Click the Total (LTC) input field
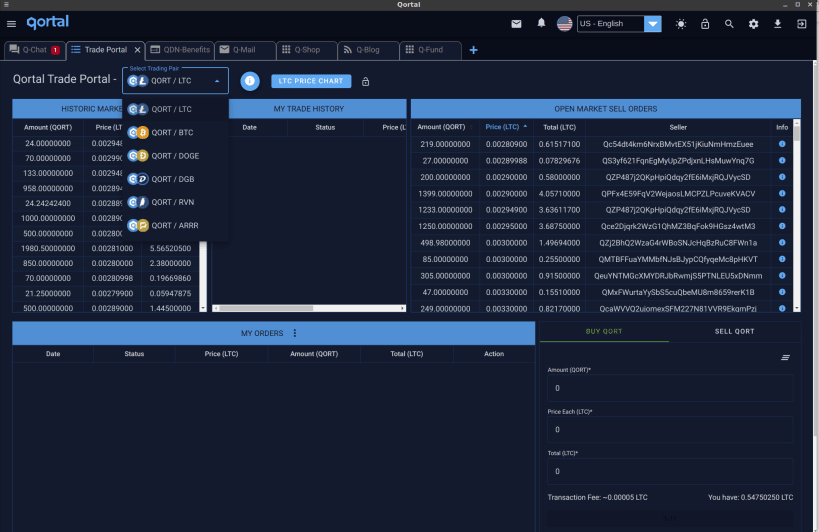Viewport: 819px width, 532px height. pos(670,471)
